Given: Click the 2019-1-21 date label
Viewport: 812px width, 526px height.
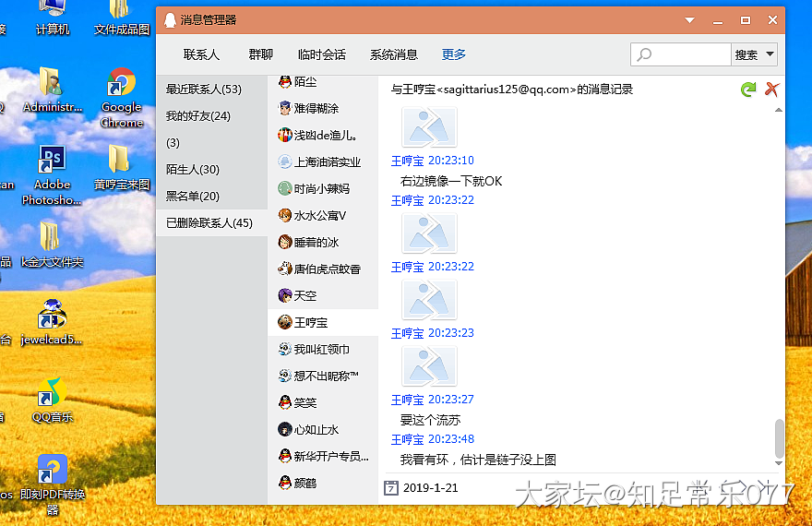Looking at the screenshot, I should coord(430,487).
